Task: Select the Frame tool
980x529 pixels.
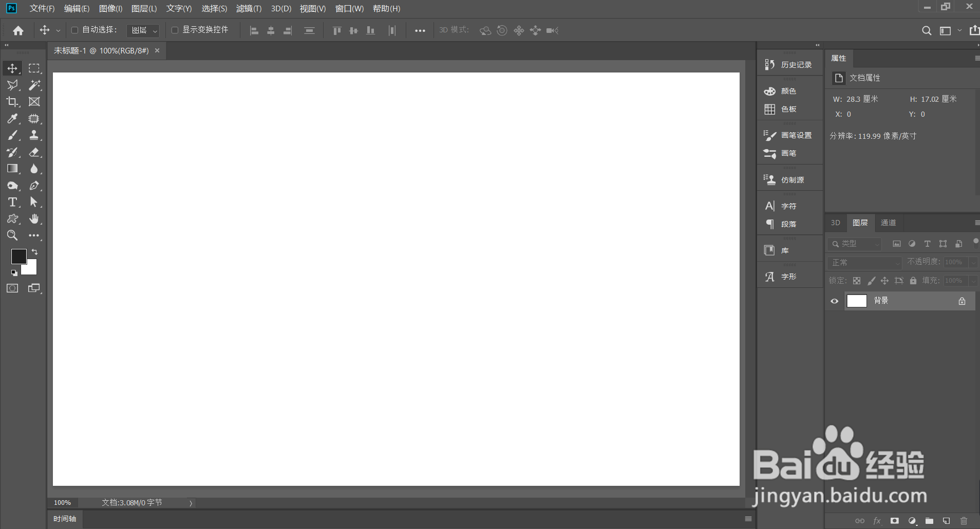Action: click(34, 102)
